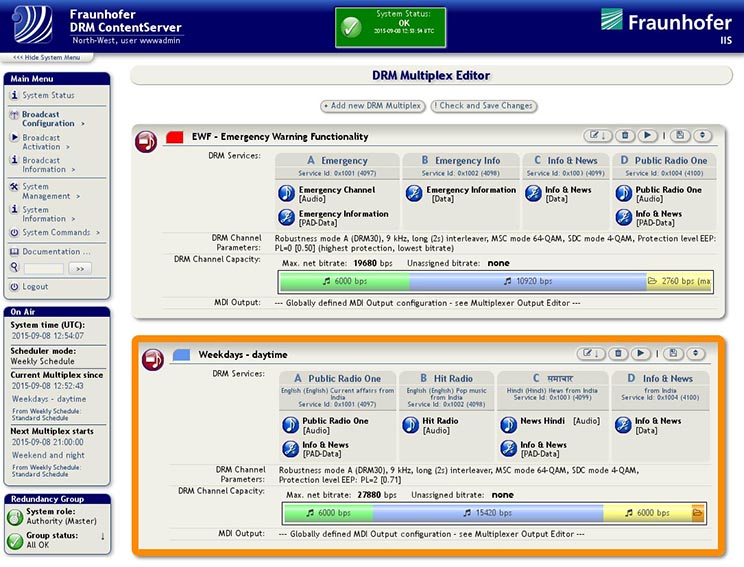
Task: Expand the System Information submenu arrow
Action: click(x=73, y=219)
